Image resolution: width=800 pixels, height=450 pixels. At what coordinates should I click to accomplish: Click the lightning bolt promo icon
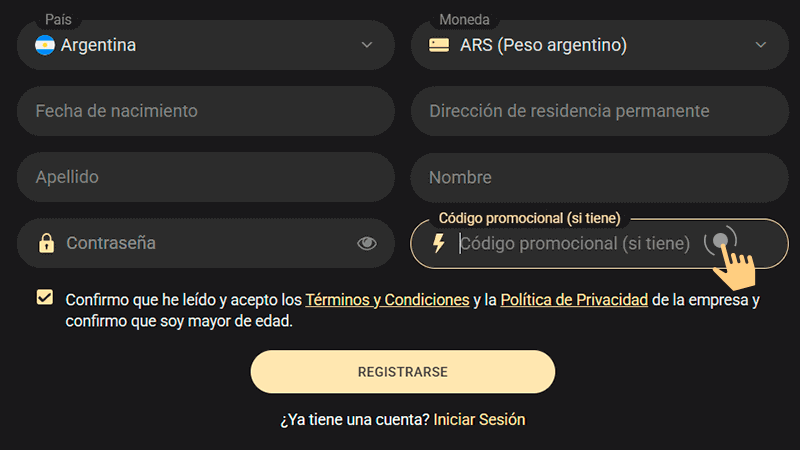click(438, 243)
